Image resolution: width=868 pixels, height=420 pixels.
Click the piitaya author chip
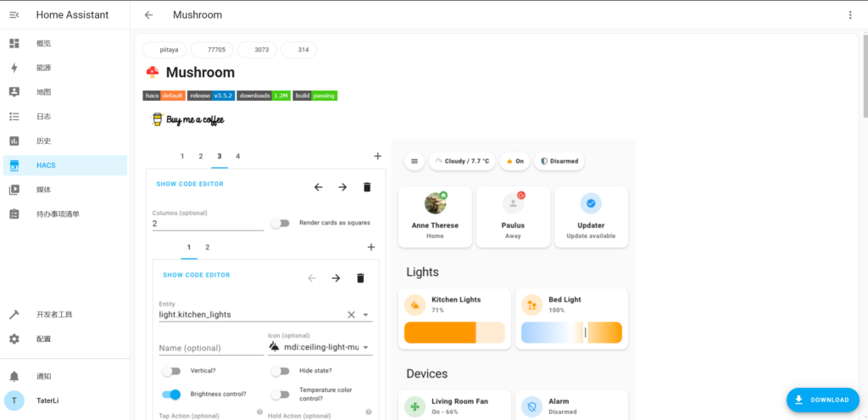pyautogui.click(x=165, y=50)
